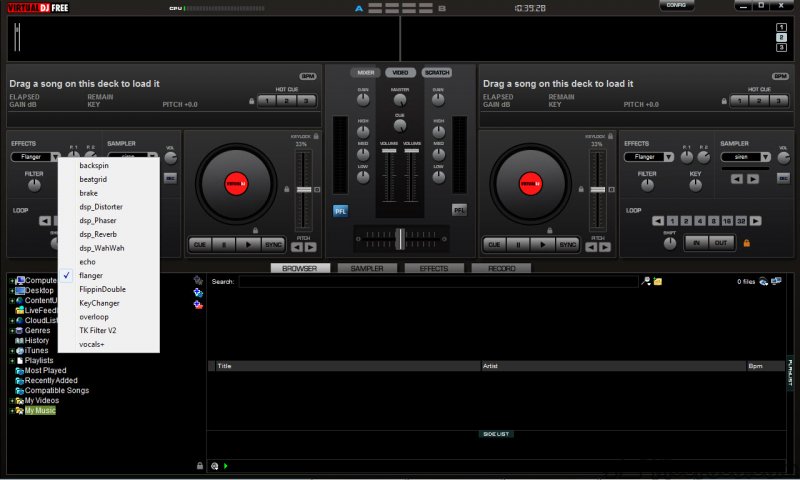Toggle right deck smart loop lock
800x480 pixels.
(746, 243)
